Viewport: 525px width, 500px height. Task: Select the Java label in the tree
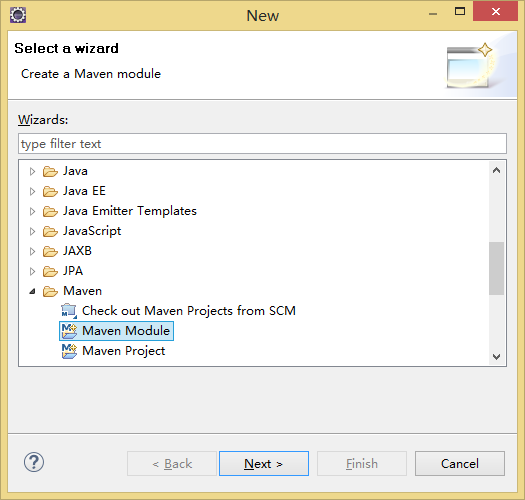(75, 171)
